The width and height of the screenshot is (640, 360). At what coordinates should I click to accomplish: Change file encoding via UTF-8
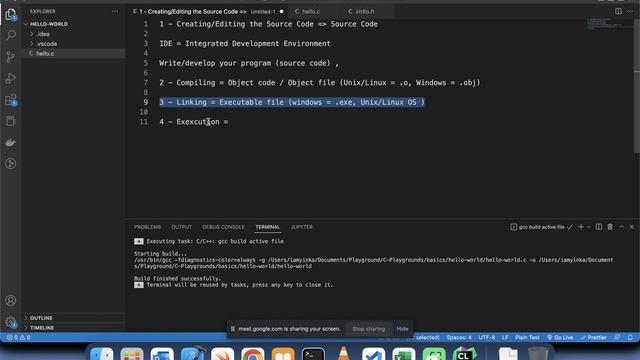click(x=487, y=338)
